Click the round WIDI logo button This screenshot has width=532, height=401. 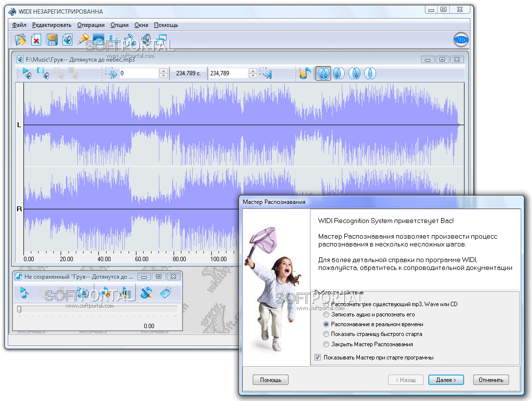tap(461, 40)
